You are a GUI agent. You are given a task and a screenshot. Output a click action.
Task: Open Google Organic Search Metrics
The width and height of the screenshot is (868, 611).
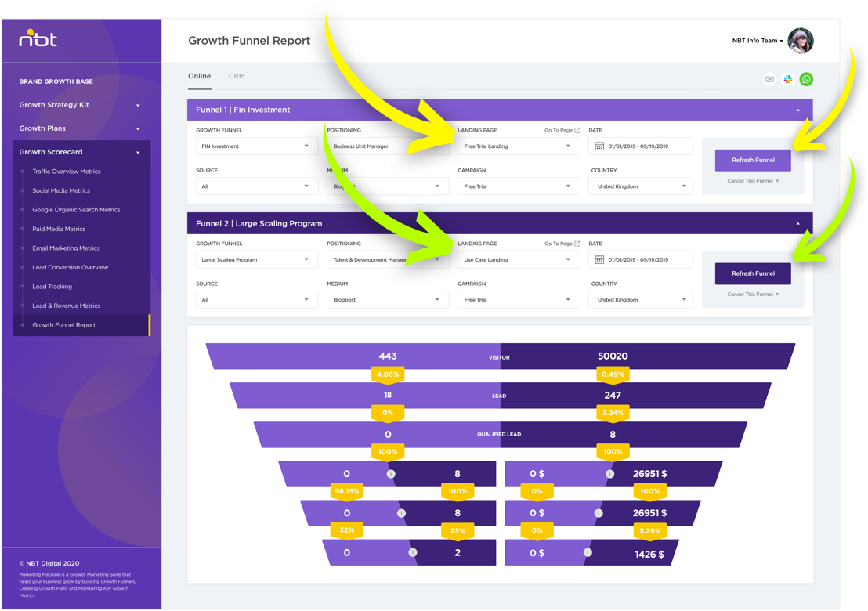pyautogui.click(x=76, y=210)
